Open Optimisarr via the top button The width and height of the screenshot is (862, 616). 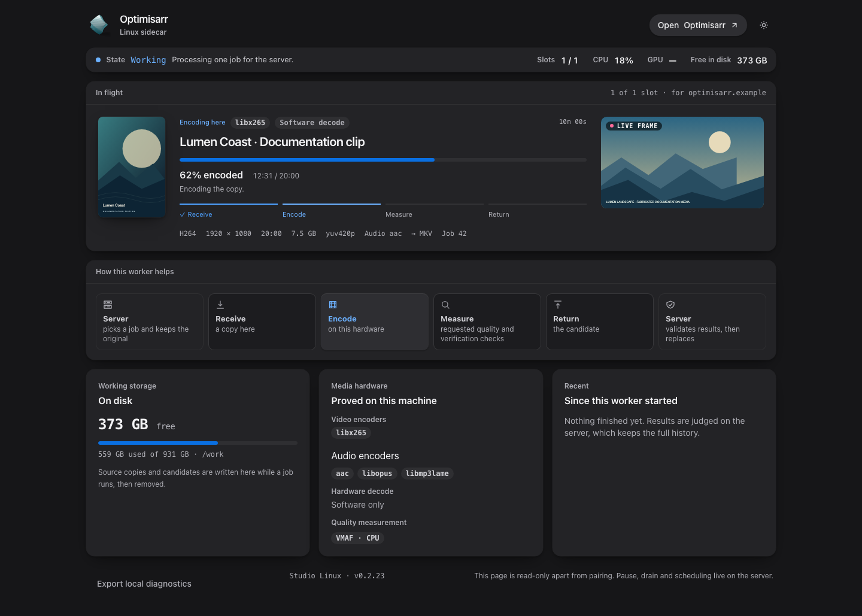tap(698, 25)
